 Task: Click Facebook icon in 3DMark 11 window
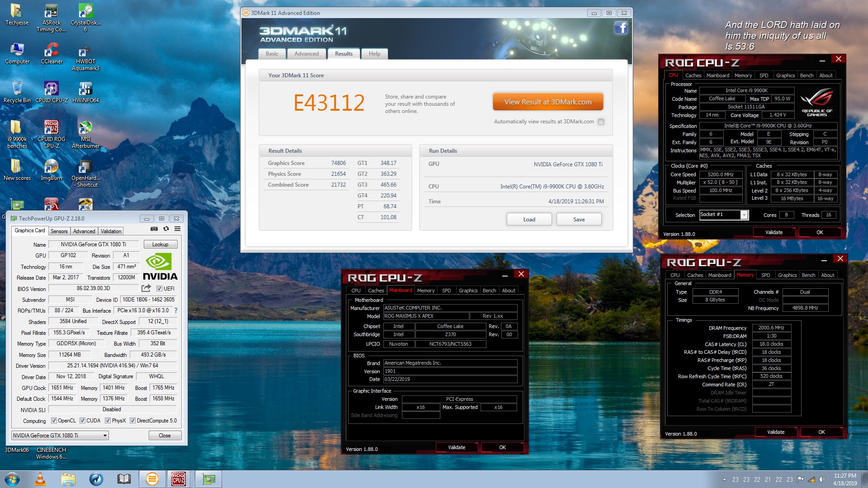(621, 28)
